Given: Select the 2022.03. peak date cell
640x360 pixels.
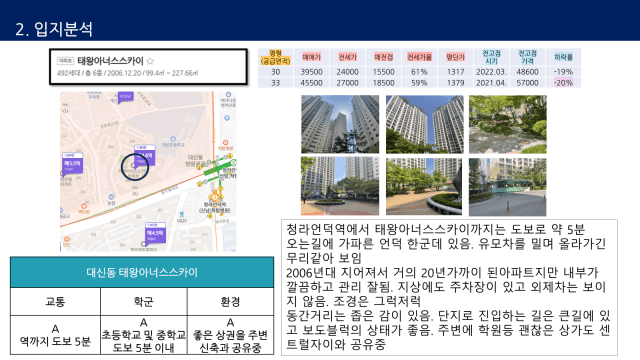Looking at the screenshot, I should click(x=491, y=72).
